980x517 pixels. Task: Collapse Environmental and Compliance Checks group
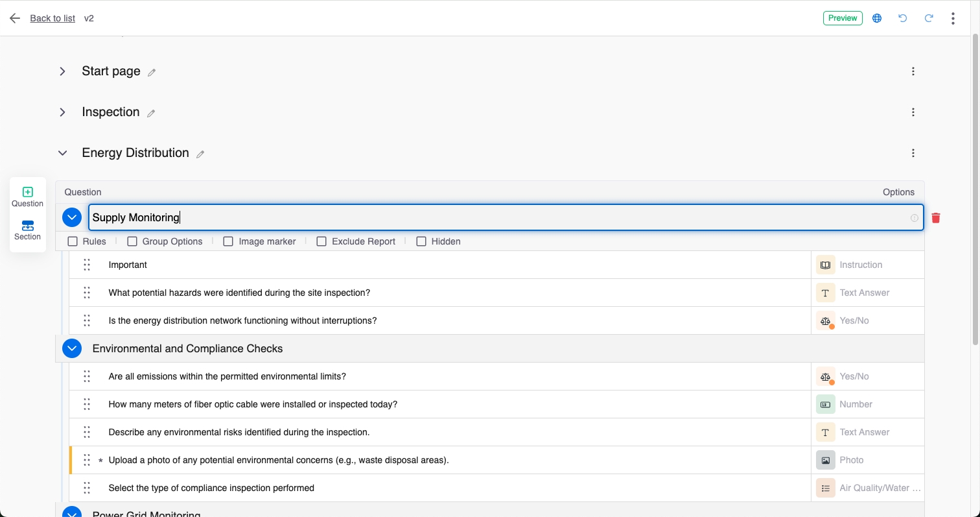(x=72, y=348)
